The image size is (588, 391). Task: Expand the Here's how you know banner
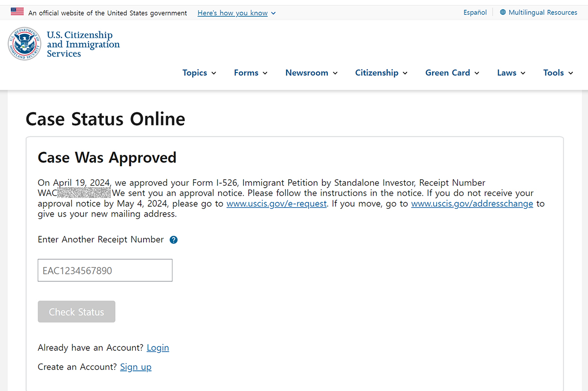click(237, 13)
